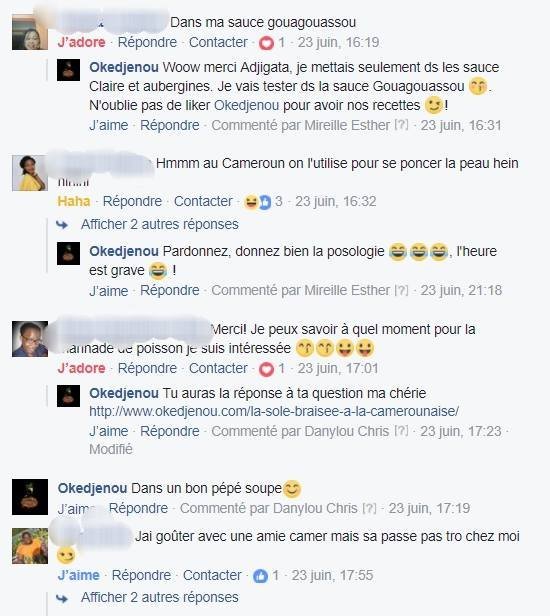550x616 pixels.
Task: Click the [?] beside Danylou Chris at 17:19
Action: pyautogui.click(x=369, y=508)
